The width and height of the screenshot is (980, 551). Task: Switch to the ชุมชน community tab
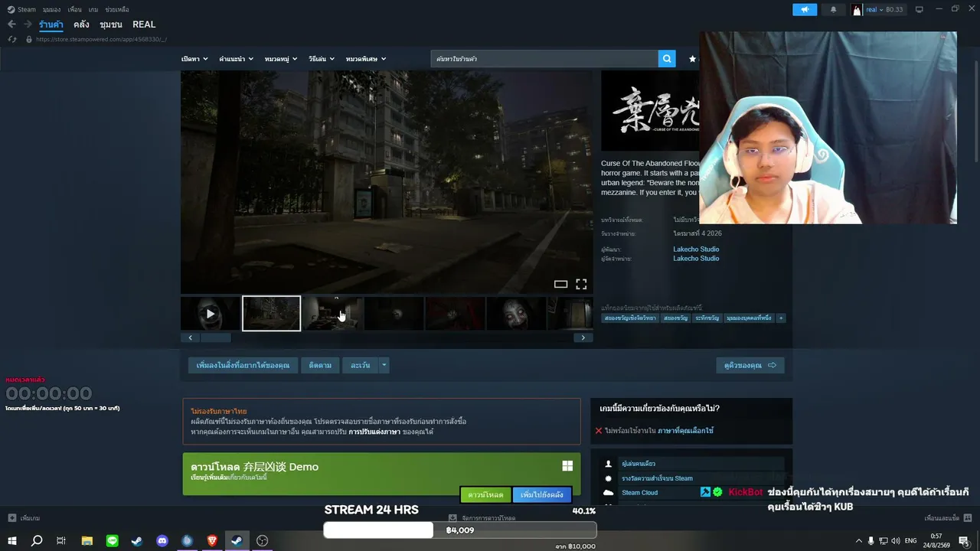click(x=111, y=24)
